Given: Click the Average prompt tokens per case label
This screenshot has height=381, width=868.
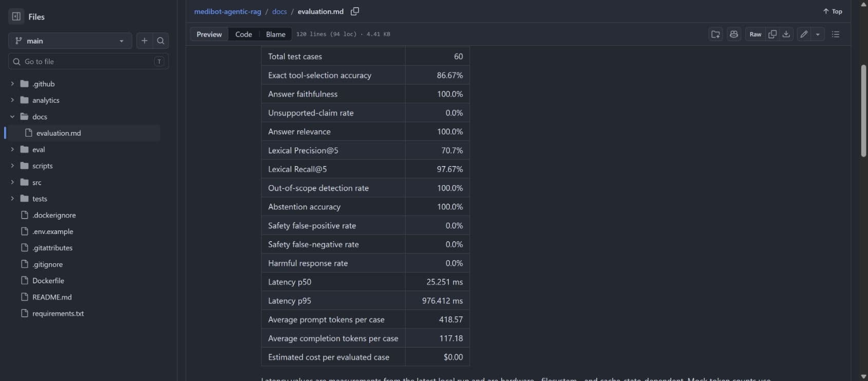Looking at the screenshot, I should tap(326, 320).
